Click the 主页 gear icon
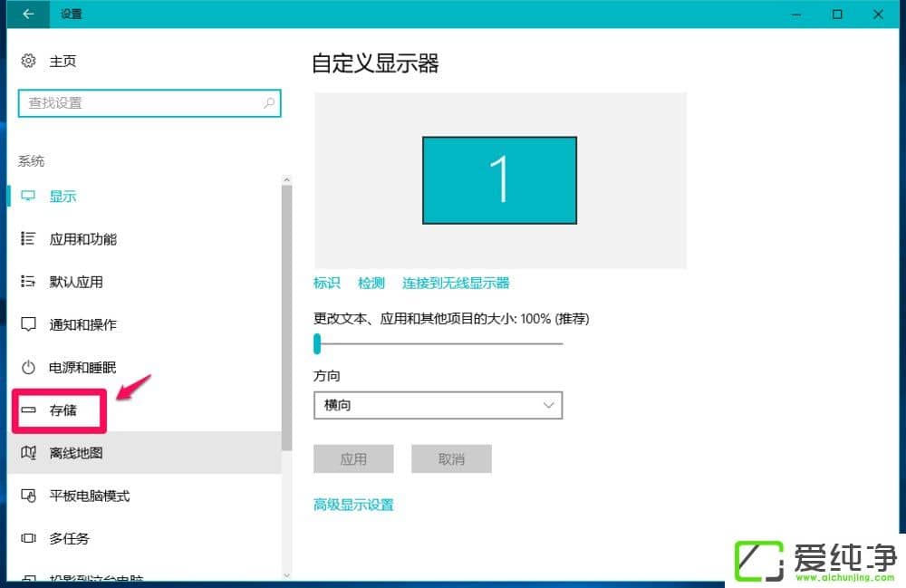 click(28, 61)
